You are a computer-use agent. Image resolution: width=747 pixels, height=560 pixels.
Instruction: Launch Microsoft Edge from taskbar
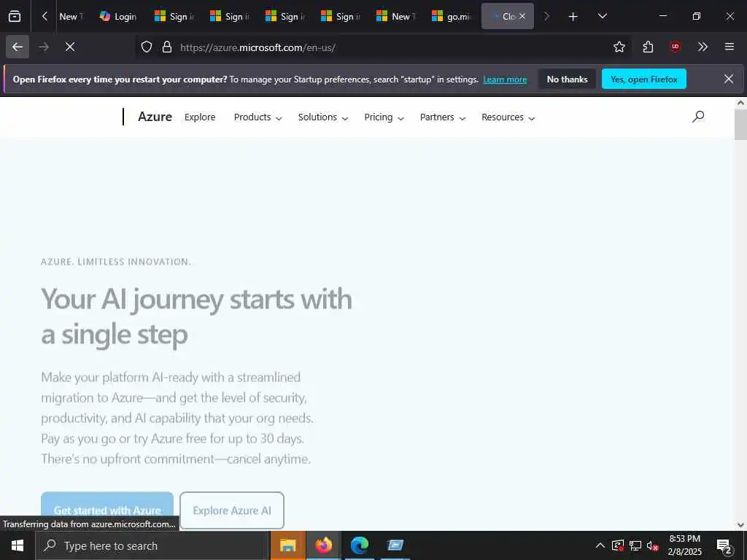point(359,545)
